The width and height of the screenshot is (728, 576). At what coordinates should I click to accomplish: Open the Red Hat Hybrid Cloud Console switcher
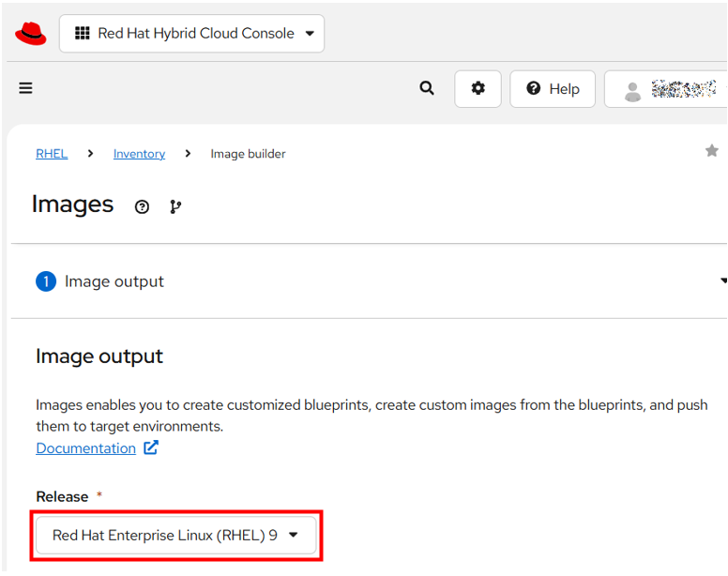tap(191, 34)
